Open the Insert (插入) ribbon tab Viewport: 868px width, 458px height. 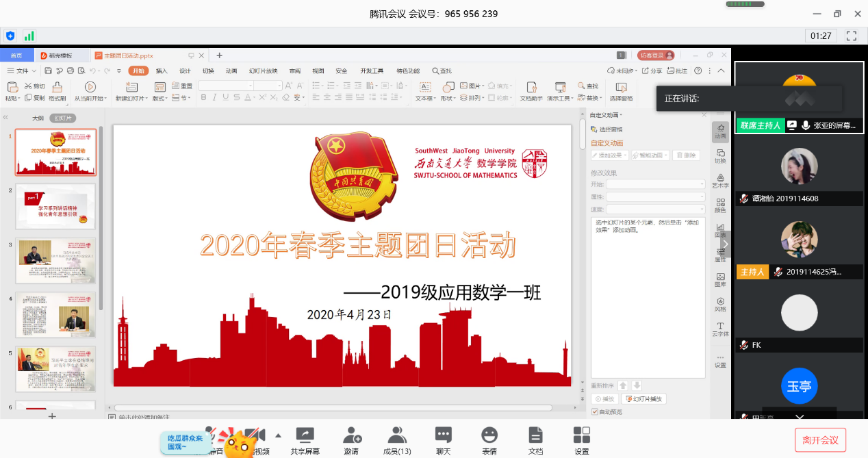pyautogui.click(x=162, y=71)
